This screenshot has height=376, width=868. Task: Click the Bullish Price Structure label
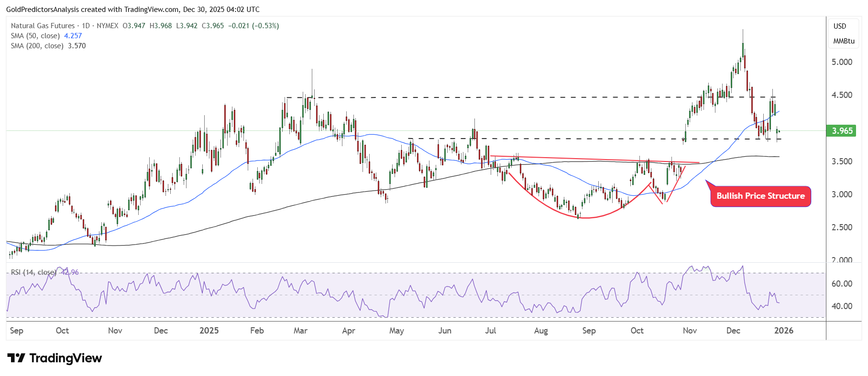(760, 196)
